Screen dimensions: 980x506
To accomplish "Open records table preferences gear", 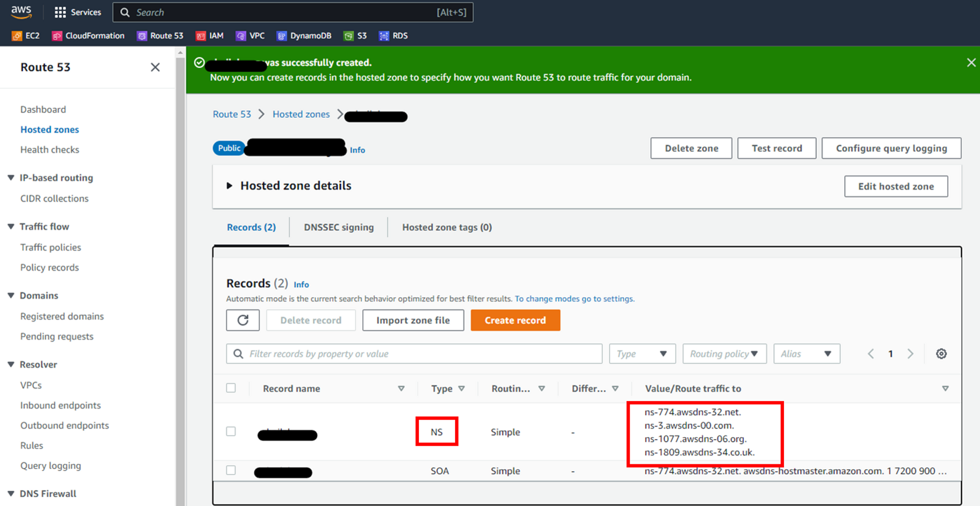I will 941,354.
